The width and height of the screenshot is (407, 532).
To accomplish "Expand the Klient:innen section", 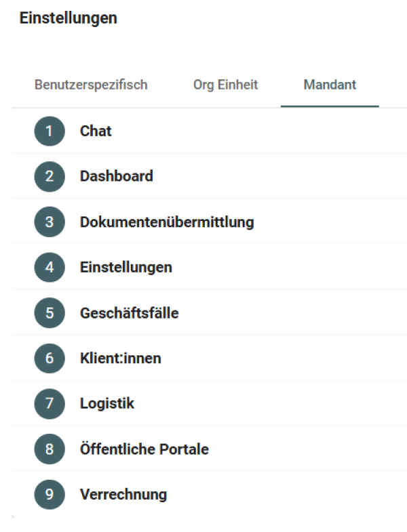I will (120, 358).
